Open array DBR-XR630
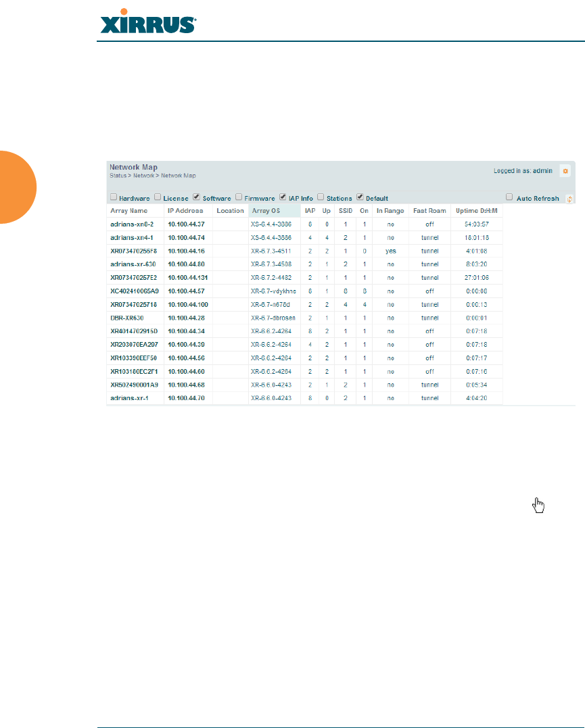The image size is (585, 728). click(127, 318)
